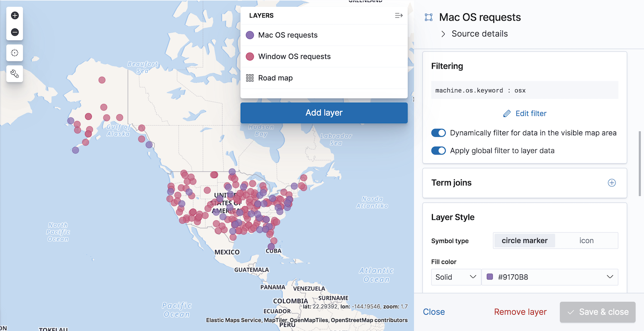This screenshot has height=331, width=644.
Task: Select the Road map layer entry
Action: pyautogui.click(x=275, y=78)
